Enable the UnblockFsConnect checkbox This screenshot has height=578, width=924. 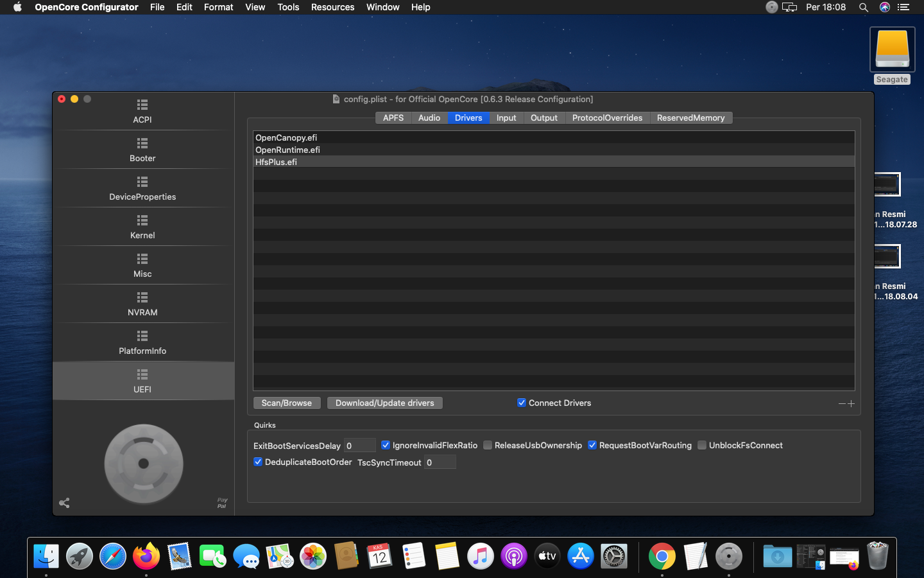tap(702, 445)
